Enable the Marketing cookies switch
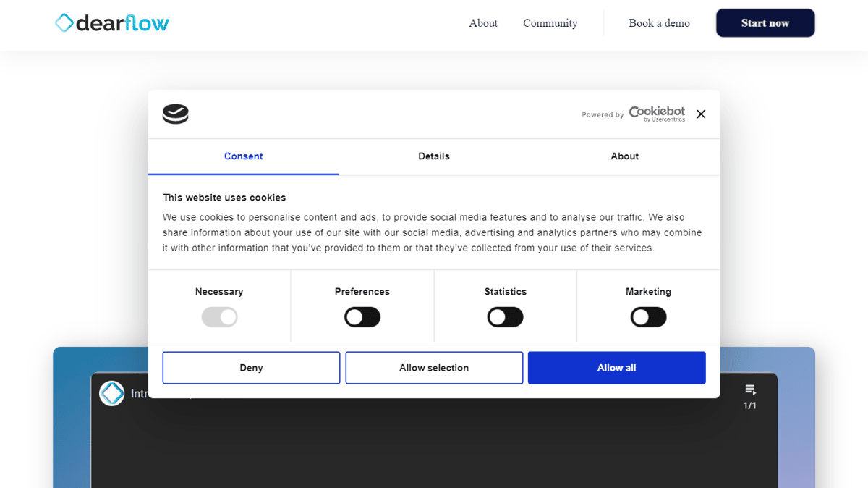Screen dimensions: 868x488 tap(649, 317)
